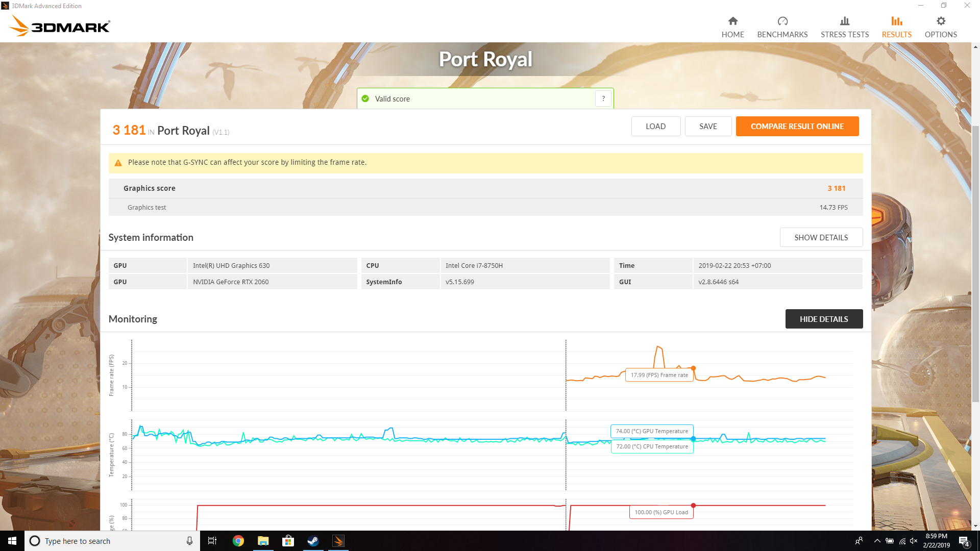
Task: Click the scrollbar up arrow
Action: tap(975, 47)
